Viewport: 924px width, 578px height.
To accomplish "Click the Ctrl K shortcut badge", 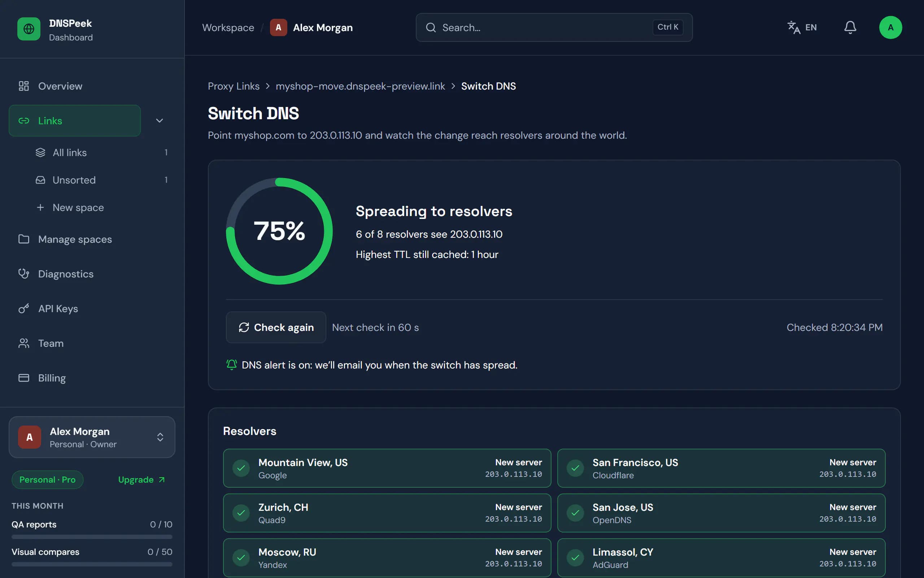I will point(668,27).
